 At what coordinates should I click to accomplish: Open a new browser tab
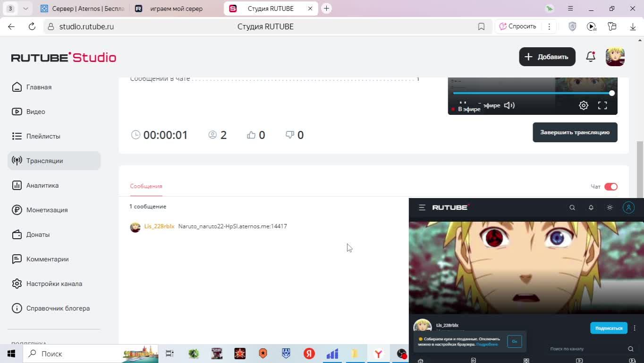coord(326,9)
